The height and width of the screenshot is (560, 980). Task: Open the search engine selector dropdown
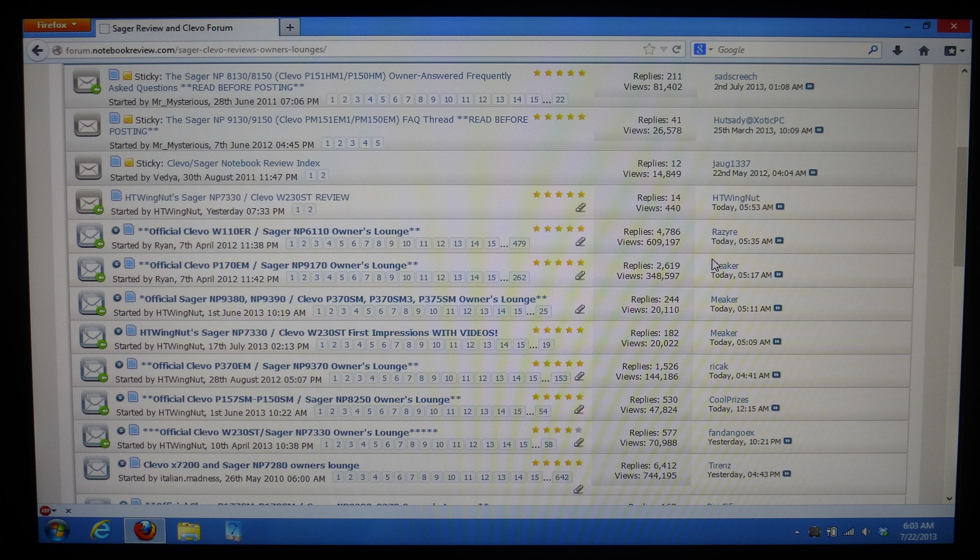pyautogui.click(x=703, y=50)
